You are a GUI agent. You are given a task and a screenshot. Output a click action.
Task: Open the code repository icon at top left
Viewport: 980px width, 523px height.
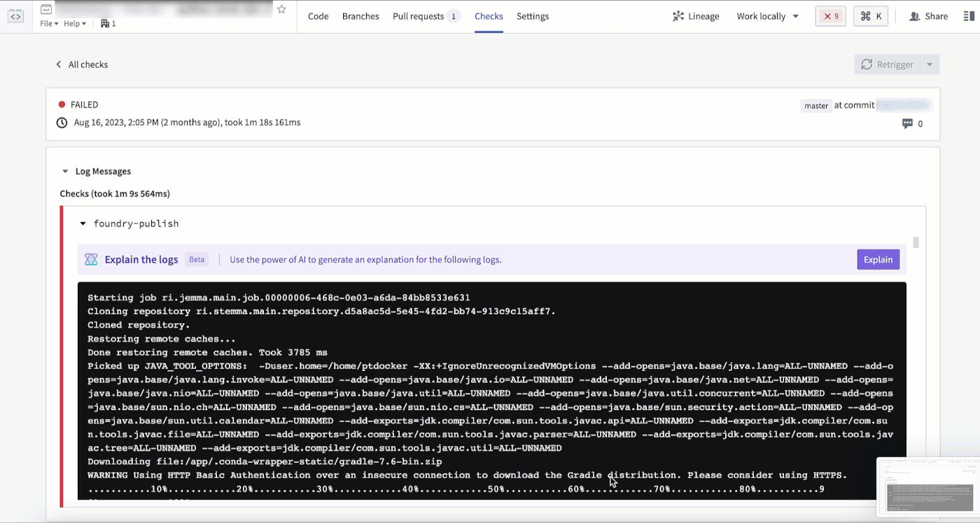15,16
